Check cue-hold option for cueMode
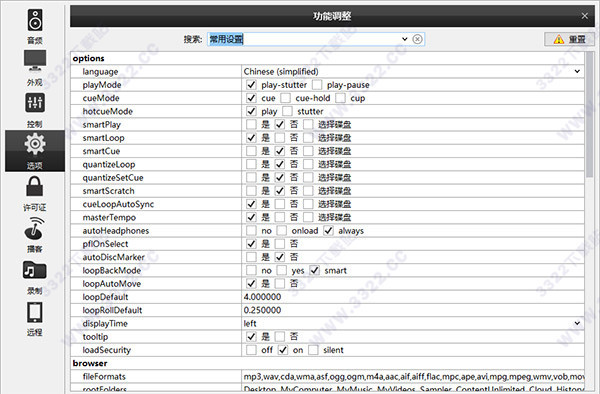Viewport: 600px width, 394px height. [x=285, y=98]
